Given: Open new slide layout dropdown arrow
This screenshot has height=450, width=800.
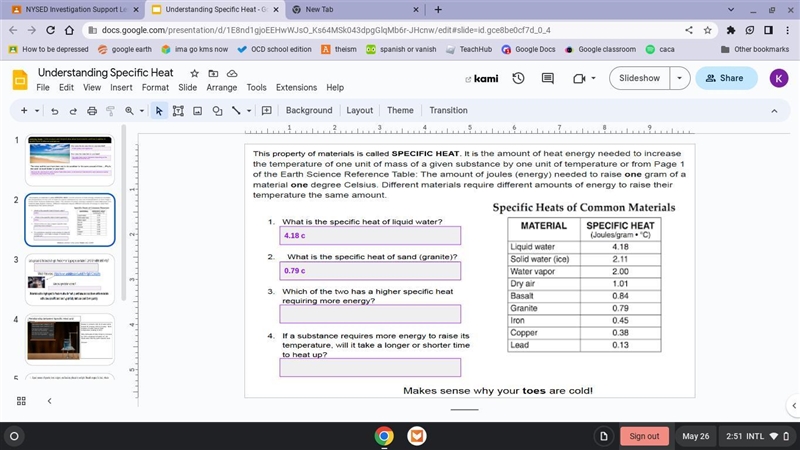Looking at the screenshot, I should pos(37,111).
